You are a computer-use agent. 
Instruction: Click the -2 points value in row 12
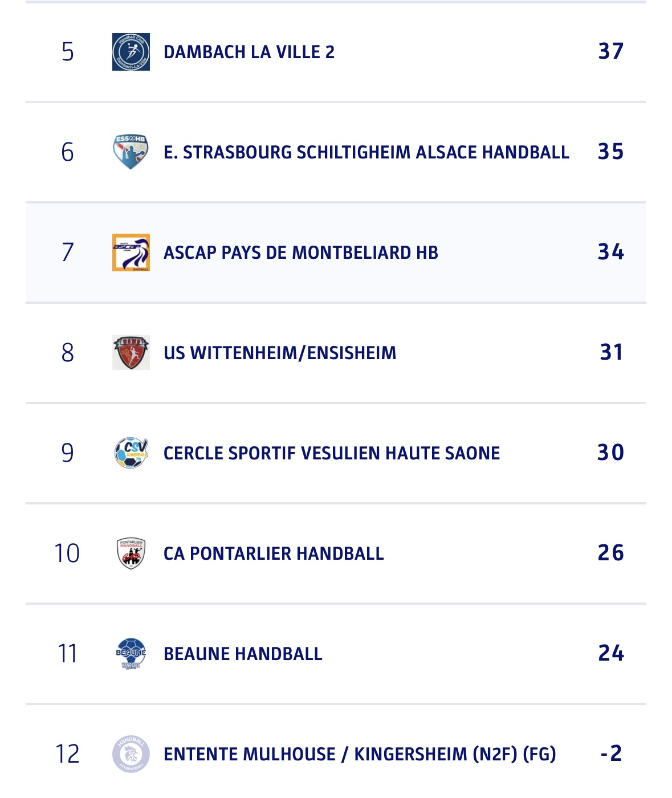coord(611,754)
